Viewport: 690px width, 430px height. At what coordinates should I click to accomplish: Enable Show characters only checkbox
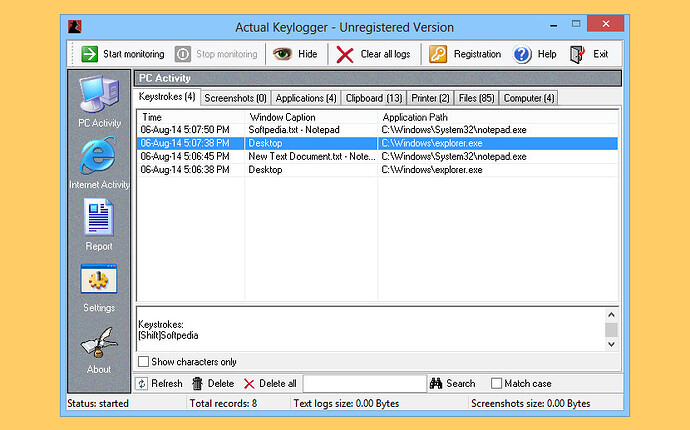[x=144, y=362]
